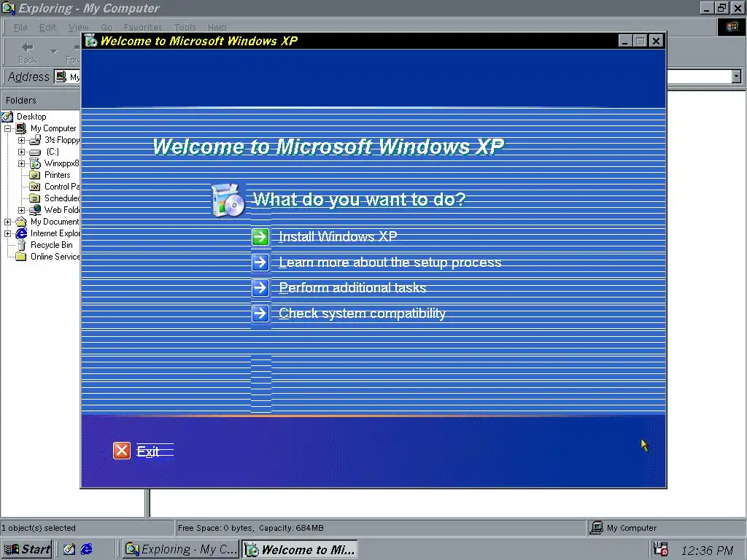Click the (C:) drive icon in the tree
This screenshot has height=560, width=747.
pyautogui.click(x=35, y=152)
